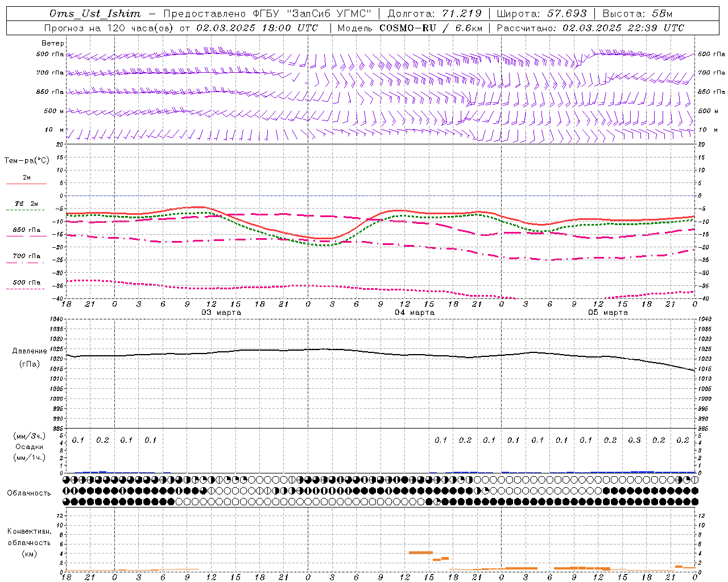Click the Конвективн. label

coord(29,531)
